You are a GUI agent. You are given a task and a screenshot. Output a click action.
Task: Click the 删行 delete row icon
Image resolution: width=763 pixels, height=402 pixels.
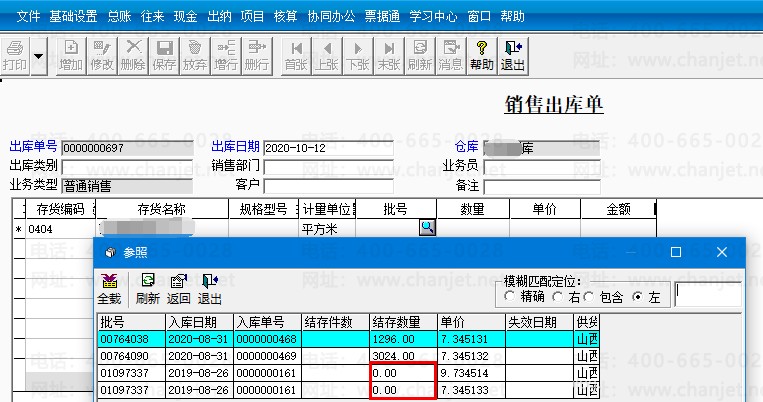click(257, 56)
